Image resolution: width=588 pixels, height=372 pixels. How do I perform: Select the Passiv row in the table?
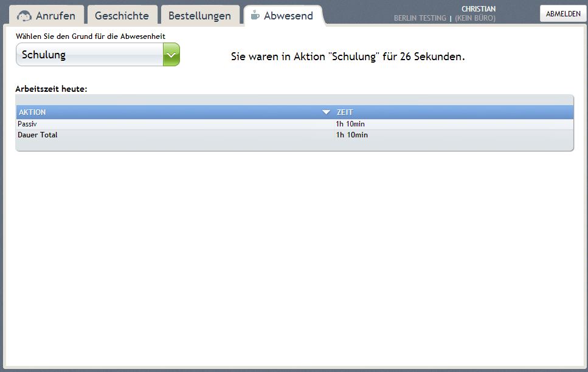[x=295, y=124]
